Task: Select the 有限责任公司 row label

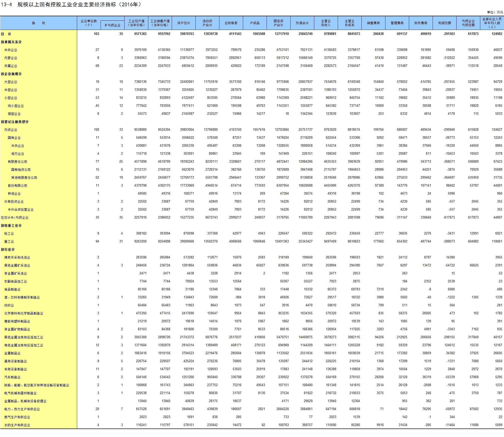Action: [17, 162]
